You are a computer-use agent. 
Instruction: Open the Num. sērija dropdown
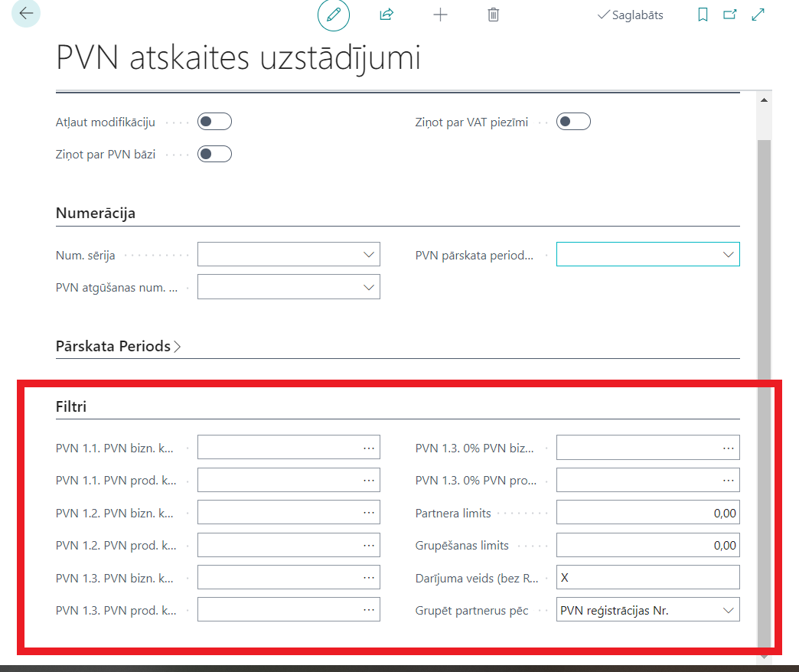[370, 255]
